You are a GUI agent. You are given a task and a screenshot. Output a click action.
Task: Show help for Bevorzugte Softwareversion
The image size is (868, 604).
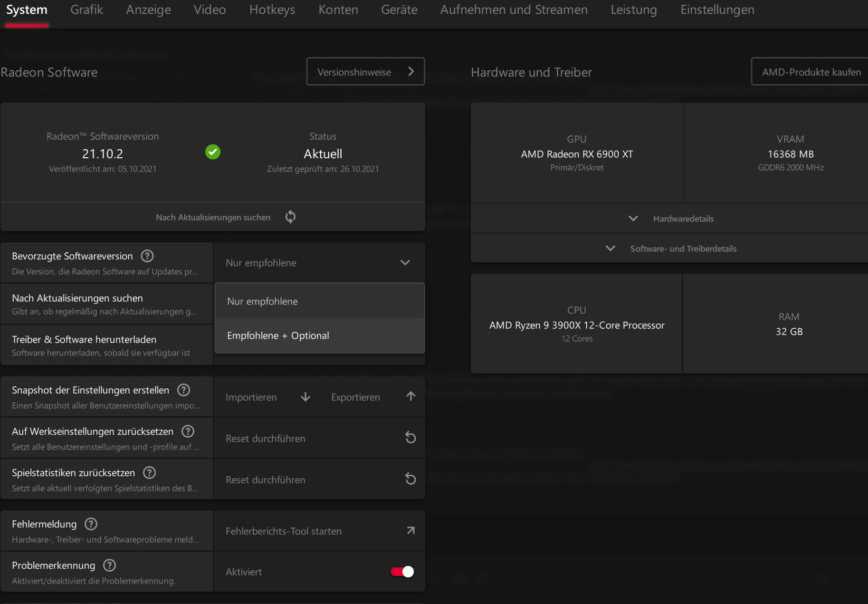coord(147,256)
